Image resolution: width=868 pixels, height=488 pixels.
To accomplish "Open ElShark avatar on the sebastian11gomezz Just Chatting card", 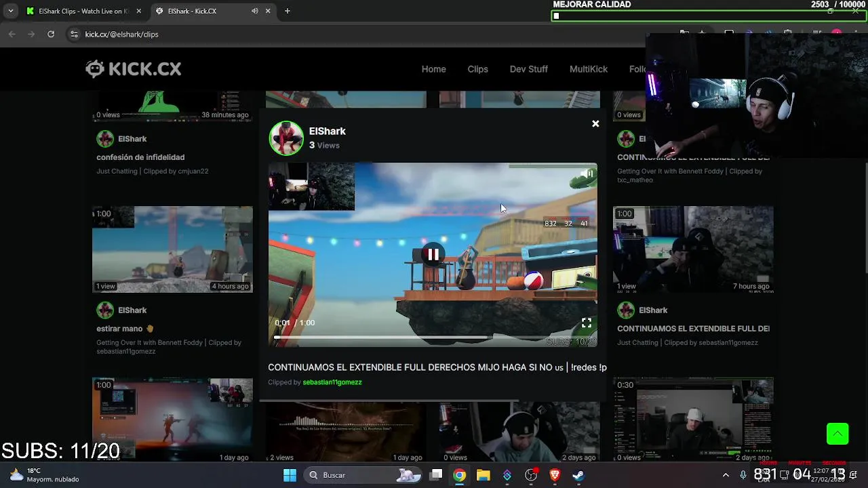I will click(x=626, y=310).
